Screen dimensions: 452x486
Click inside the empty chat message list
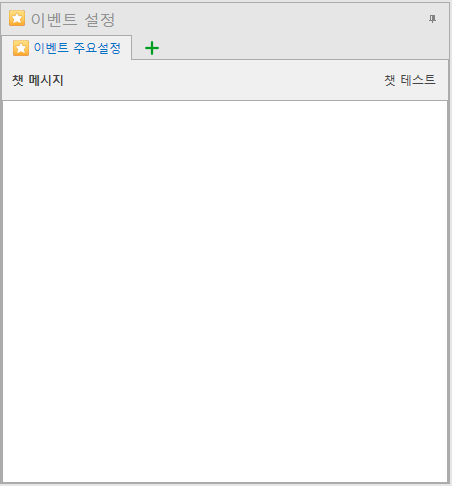(225, 291)
